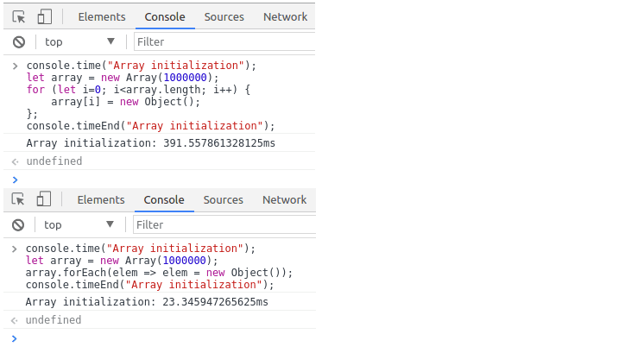Click clear console icon in bottom panel
This screenshot has height=353, width=644.
[x=18, y=224]
